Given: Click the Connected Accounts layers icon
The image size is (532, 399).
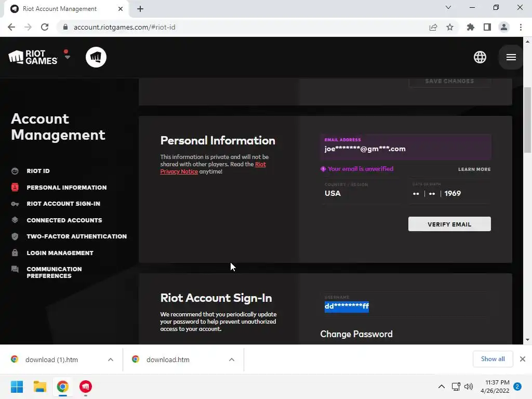Looking at the screenshot, I should pos(15,220).
